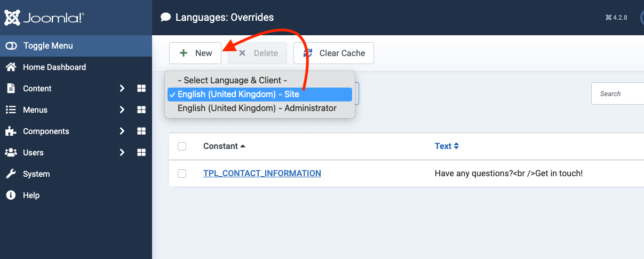The width and height of the screenshot is (644, 259).
Task: Open the Users dashboard grid icon
Action: tap(141, 153)
